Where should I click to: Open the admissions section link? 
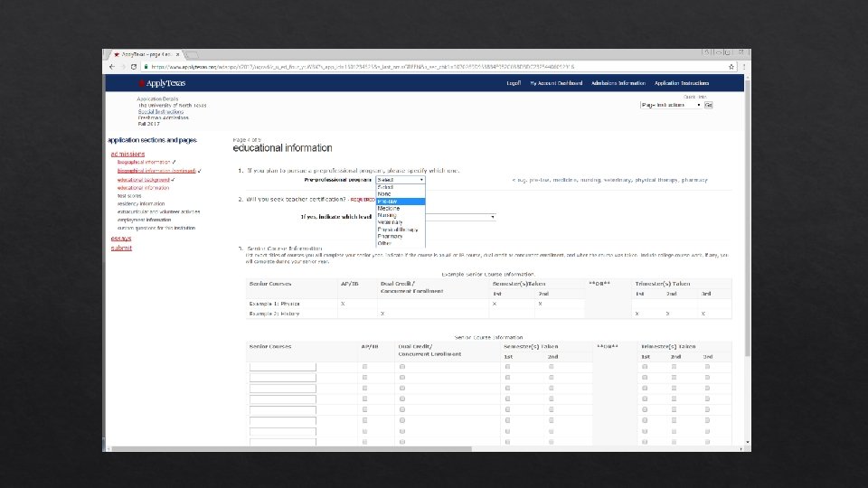coord(127,154)
